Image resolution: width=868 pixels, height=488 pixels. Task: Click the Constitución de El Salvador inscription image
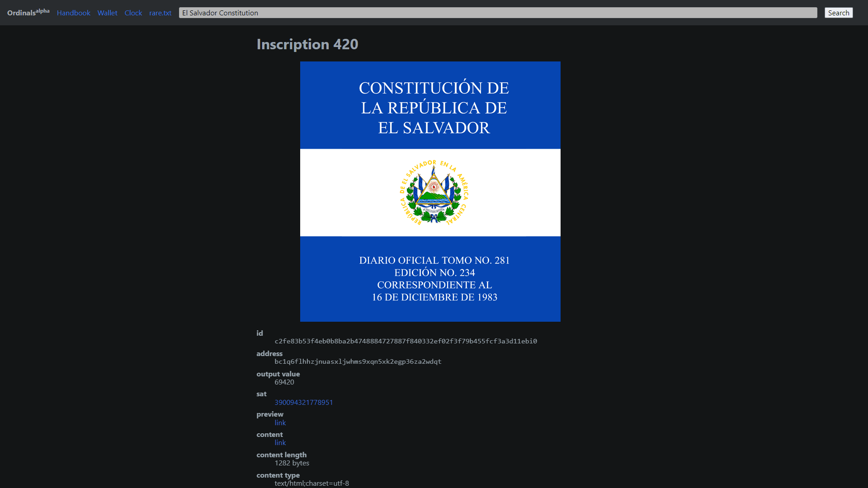click(x=430, y=192)
